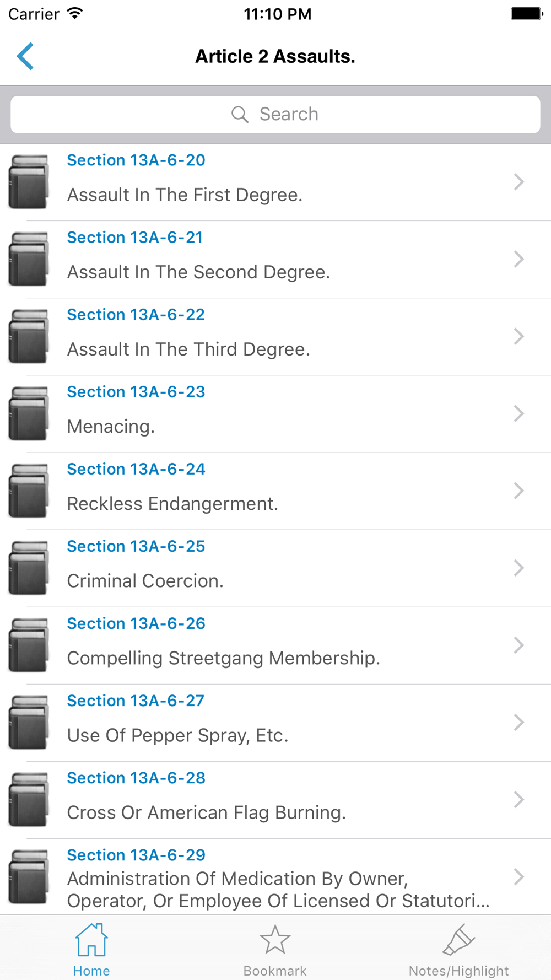Open Compelling Streetgang Membership entry
Viewport: 551px width, 980px height.
224,658
